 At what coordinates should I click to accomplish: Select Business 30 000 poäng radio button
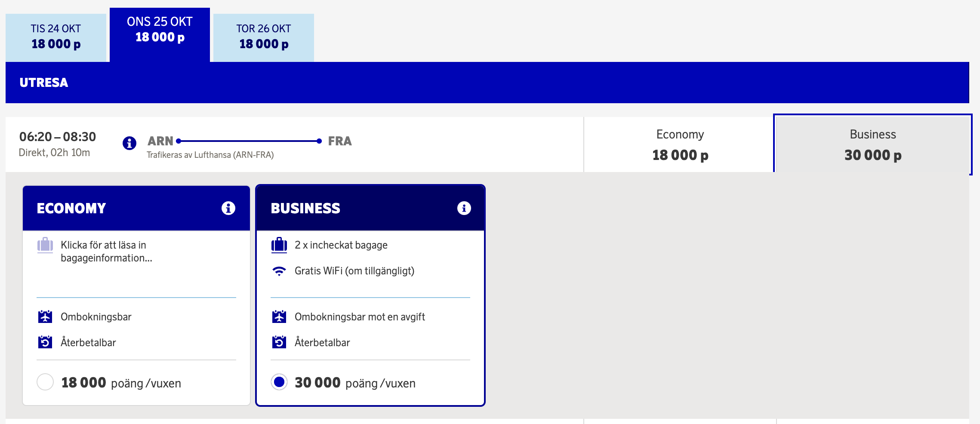[279, 382]
